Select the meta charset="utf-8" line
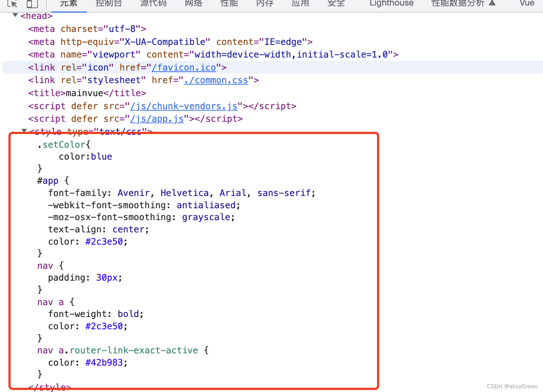Screen dimensions: 543x392 [87, 29]
